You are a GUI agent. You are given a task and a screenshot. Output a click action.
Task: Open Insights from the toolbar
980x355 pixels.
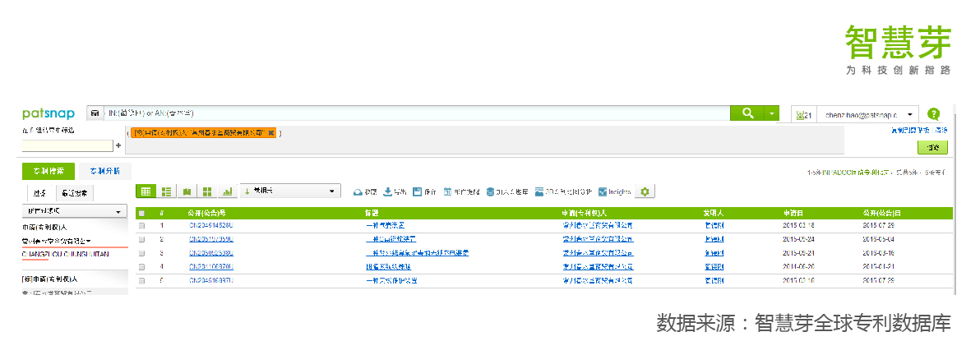(614, 191)
